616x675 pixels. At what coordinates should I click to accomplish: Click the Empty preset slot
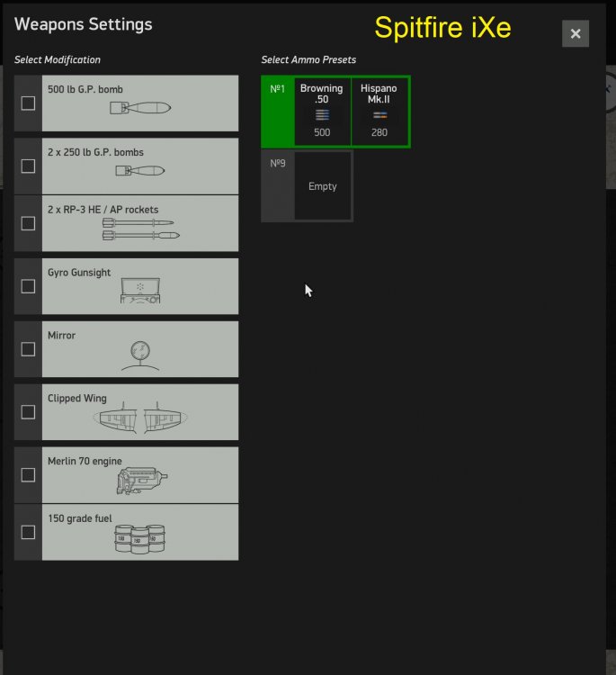[x=323, y=186]
